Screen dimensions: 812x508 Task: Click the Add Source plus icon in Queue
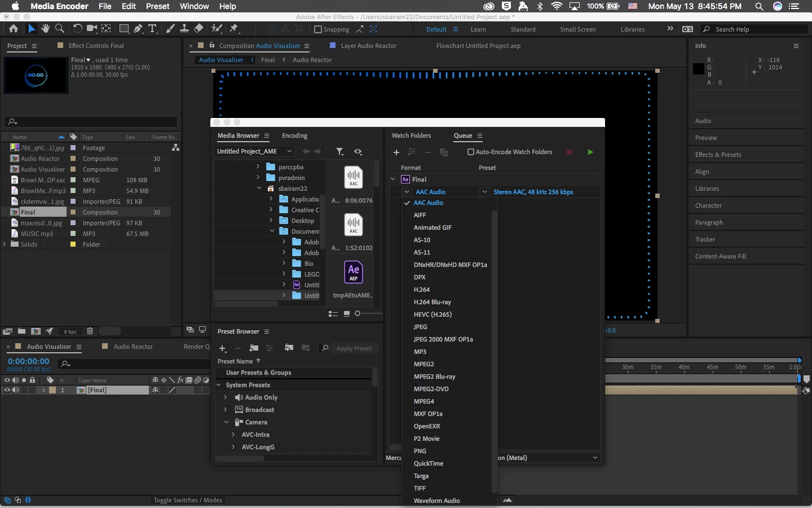click(396, 152)
